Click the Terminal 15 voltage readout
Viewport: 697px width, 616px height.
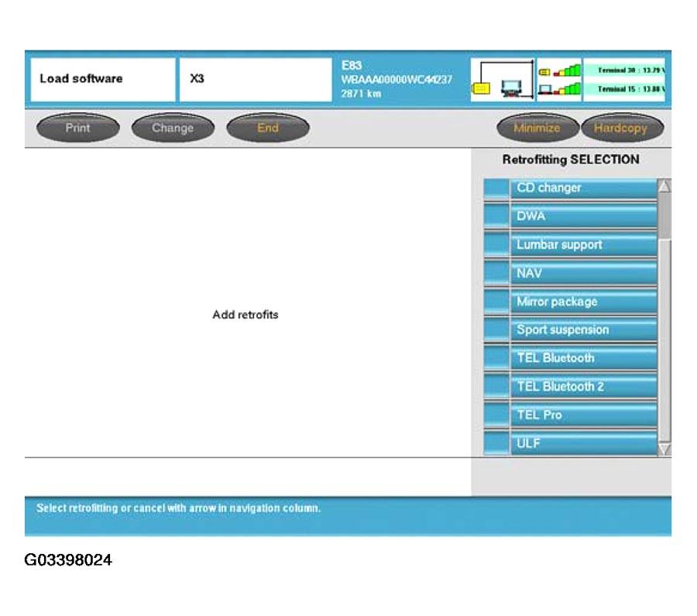point(626,89)
